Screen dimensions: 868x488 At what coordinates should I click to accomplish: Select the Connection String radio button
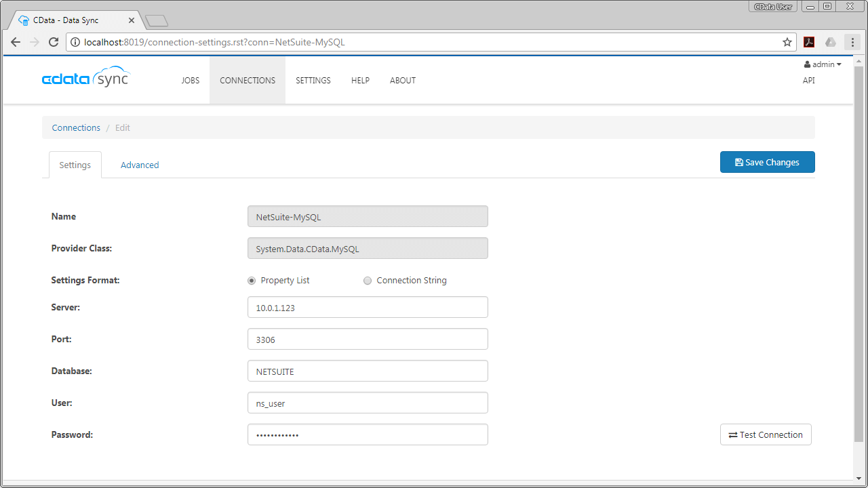[368, 281]
